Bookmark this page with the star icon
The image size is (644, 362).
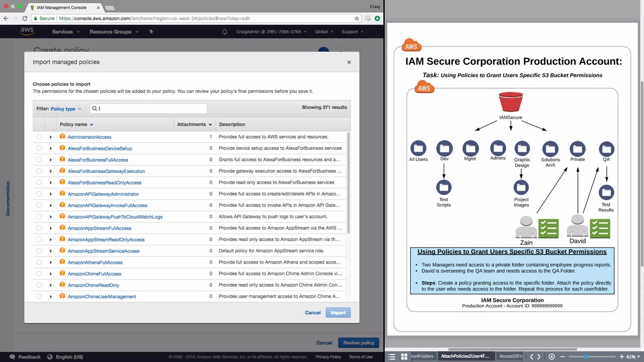(357, 19)
